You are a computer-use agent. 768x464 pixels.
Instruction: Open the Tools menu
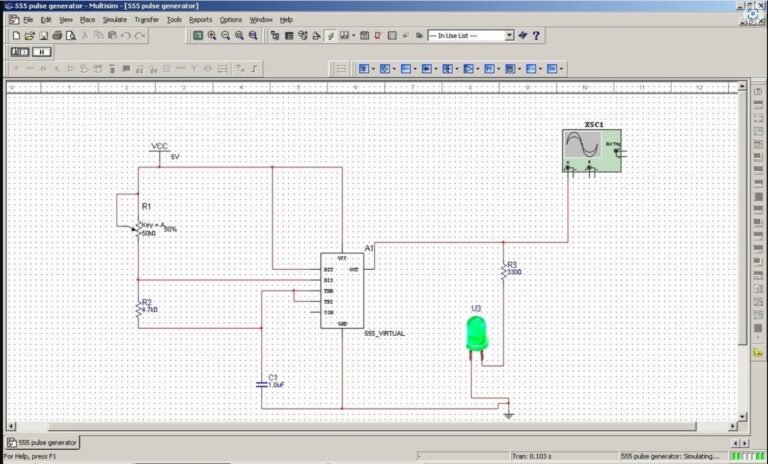(174, 20)
